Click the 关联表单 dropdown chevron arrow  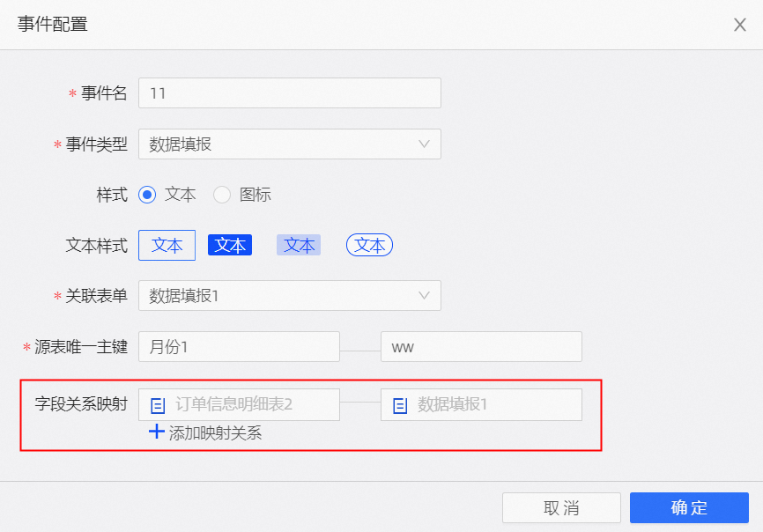(x=424, y=296)
